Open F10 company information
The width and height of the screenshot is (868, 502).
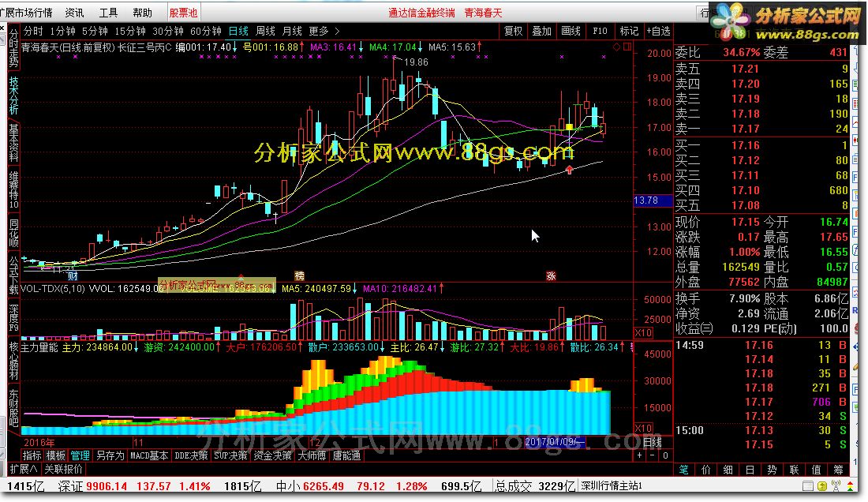600,31
